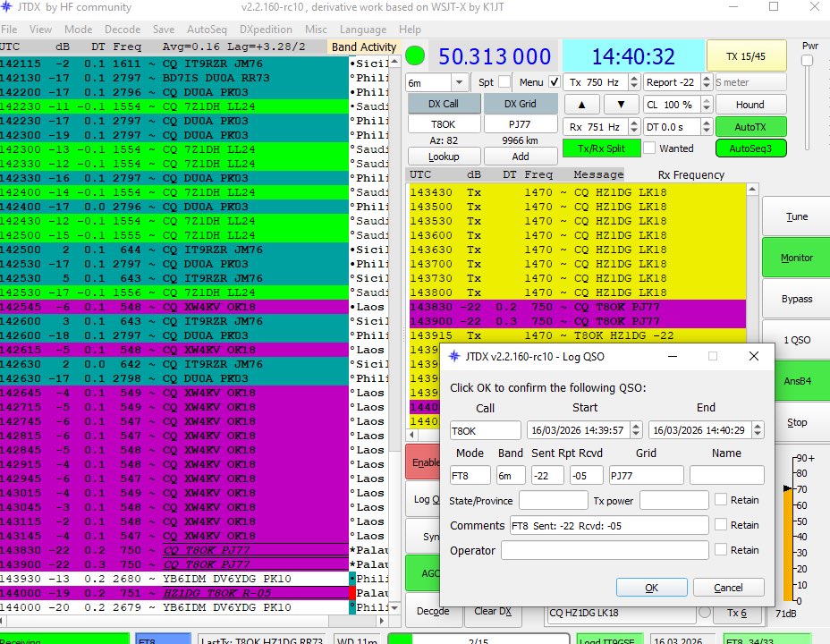
Task: Toggle the Spt checkbox
Action: pyautogui.click(x=504, y=82)
